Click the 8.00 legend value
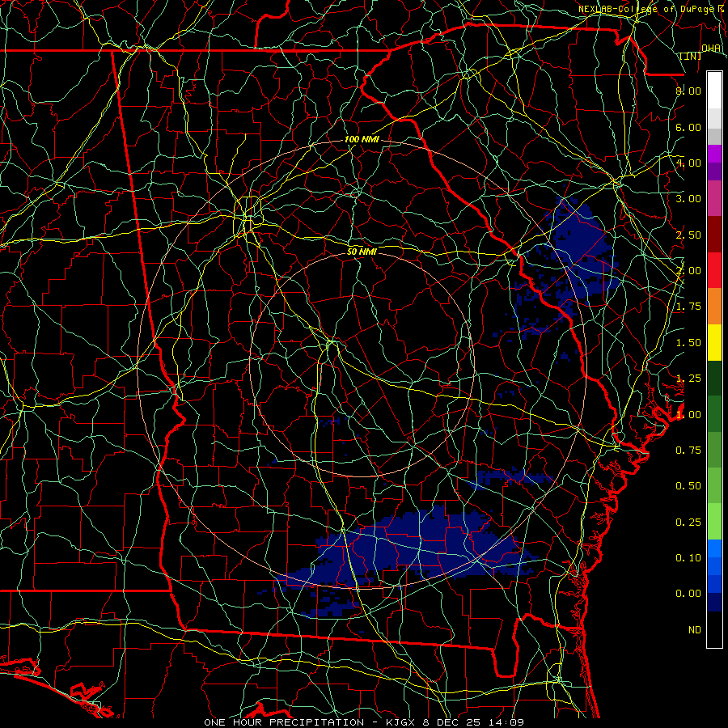Screen dimensions: 728x728 [688, 91]
